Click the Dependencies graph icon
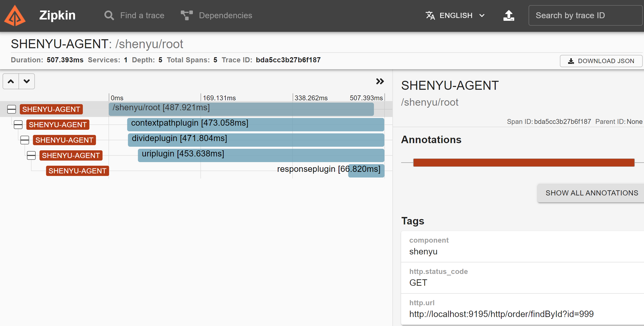 tap(186, 15)
